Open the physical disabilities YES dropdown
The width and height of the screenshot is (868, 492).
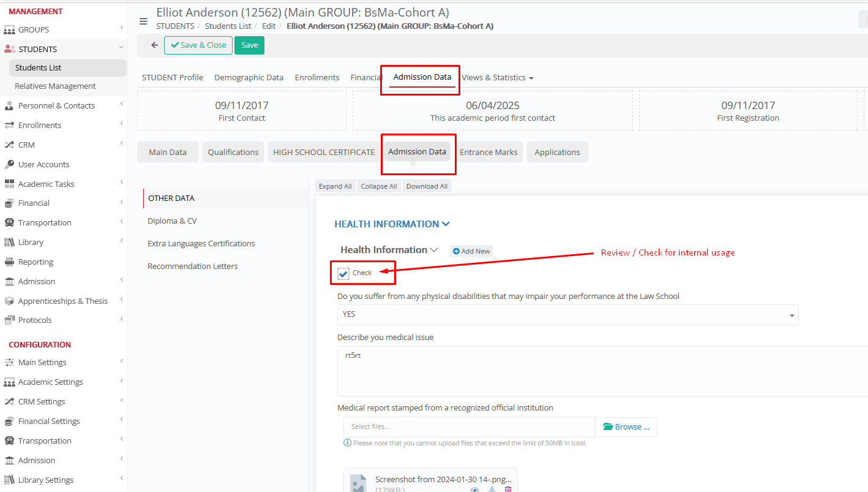[567, 315]
